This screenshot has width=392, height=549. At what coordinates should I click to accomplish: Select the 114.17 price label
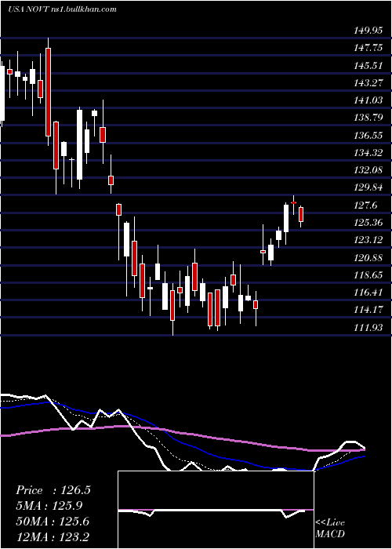368,310
